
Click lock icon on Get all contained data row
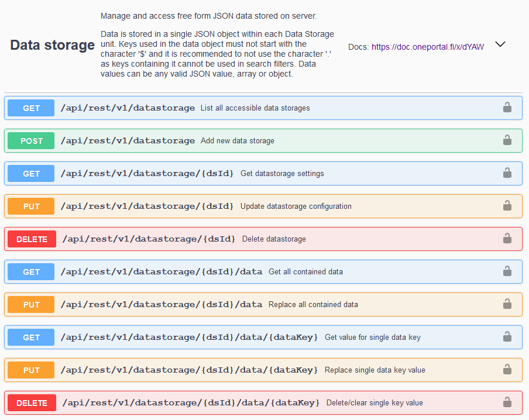(507, 271)
